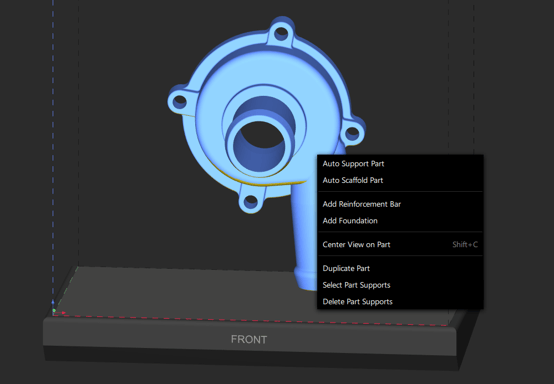Select Center View on Part
This screenshot has height=384, width=554.
click(x=400, y=244)
